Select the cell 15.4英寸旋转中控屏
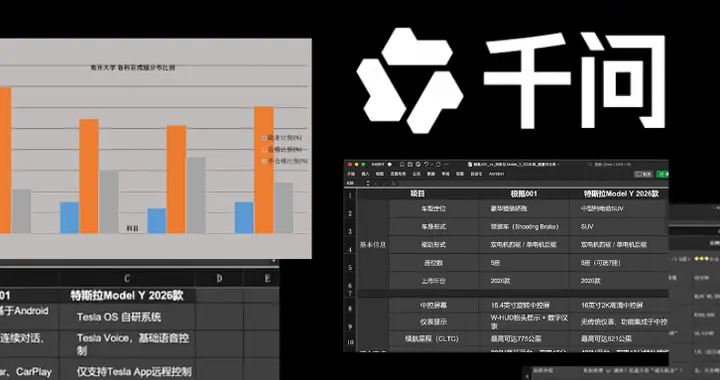Image resolution: width=720 pixels, height=380 pixels. (x=524, y=305)
